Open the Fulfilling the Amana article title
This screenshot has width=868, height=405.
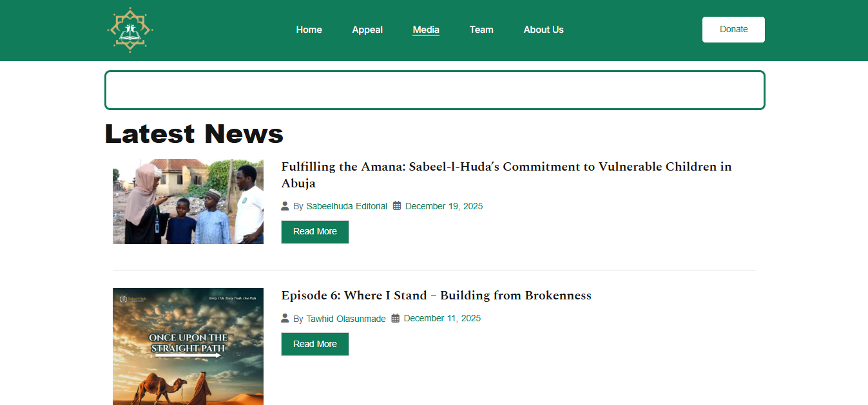coord(506,174)
